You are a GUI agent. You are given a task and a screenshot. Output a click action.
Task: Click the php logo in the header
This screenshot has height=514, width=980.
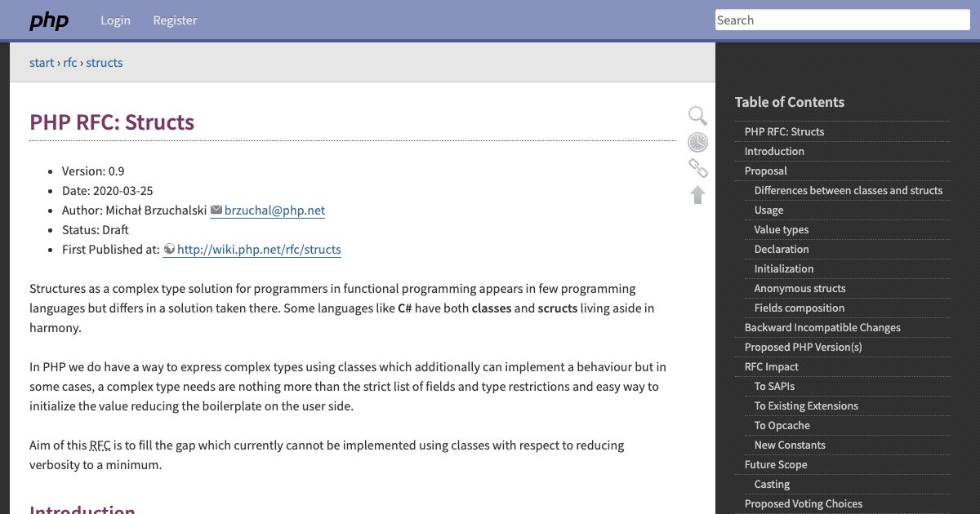click(48, 20)
